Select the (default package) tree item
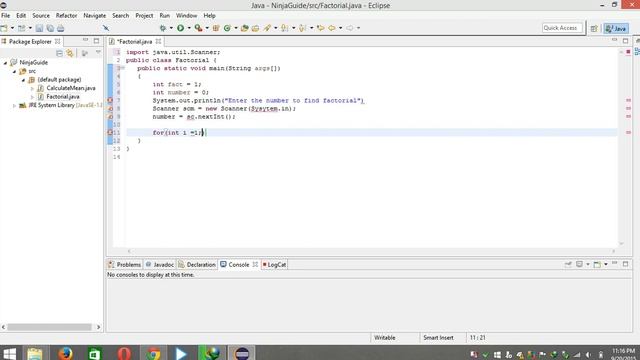Viewport: 640px width, 360px height. pos(59,80)
